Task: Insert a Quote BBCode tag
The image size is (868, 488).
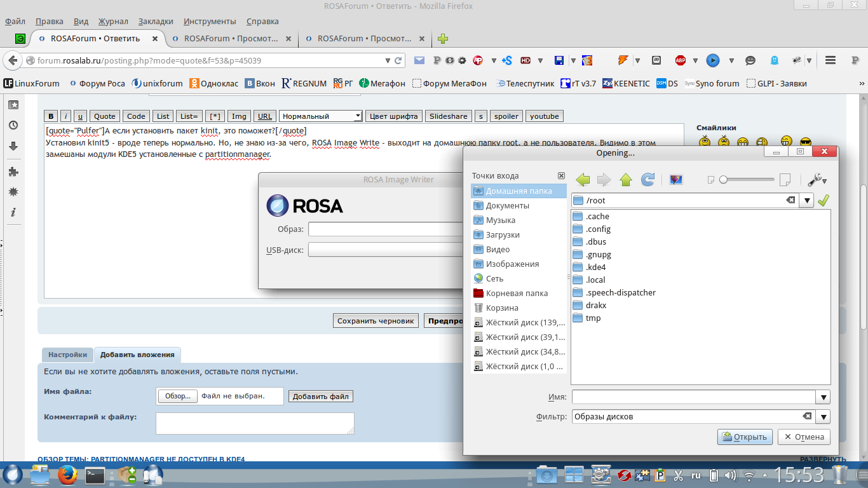Action: (x=105, y=116)
